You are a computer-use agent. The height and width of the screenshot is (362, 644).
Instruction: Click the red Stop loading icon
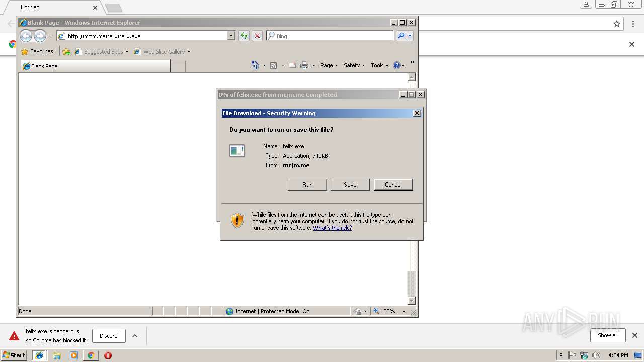257,36
